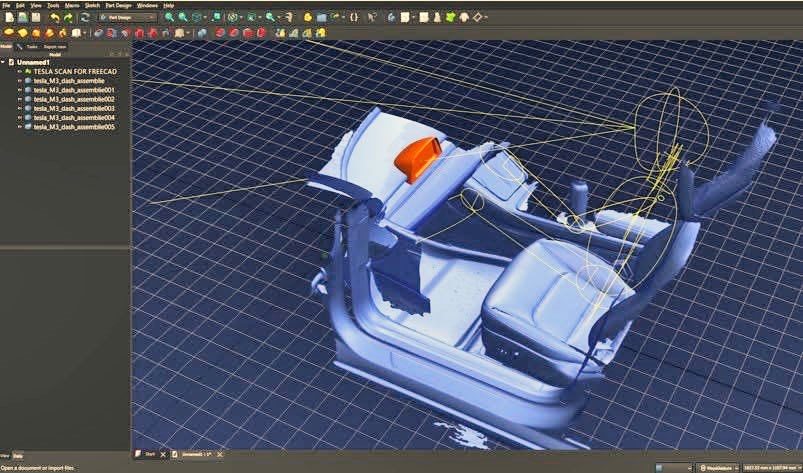This screenshot has width=803, height=473.
Task: Collapse the Unnamed1 document tree
Action: pyautogui.click(x=4, y=62)
